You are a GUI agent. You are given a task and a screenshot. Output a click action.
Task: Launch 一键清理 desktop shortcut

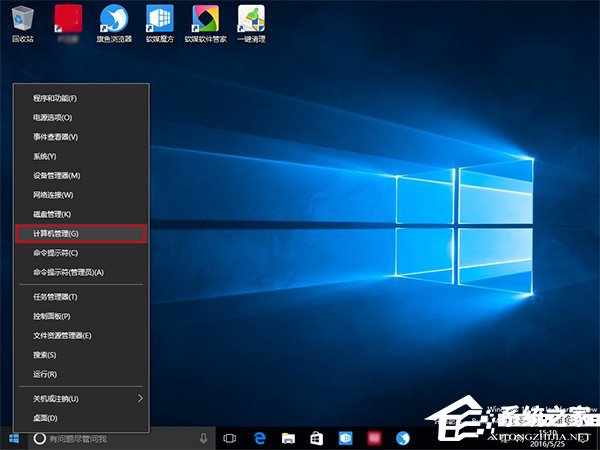[251, 20]
